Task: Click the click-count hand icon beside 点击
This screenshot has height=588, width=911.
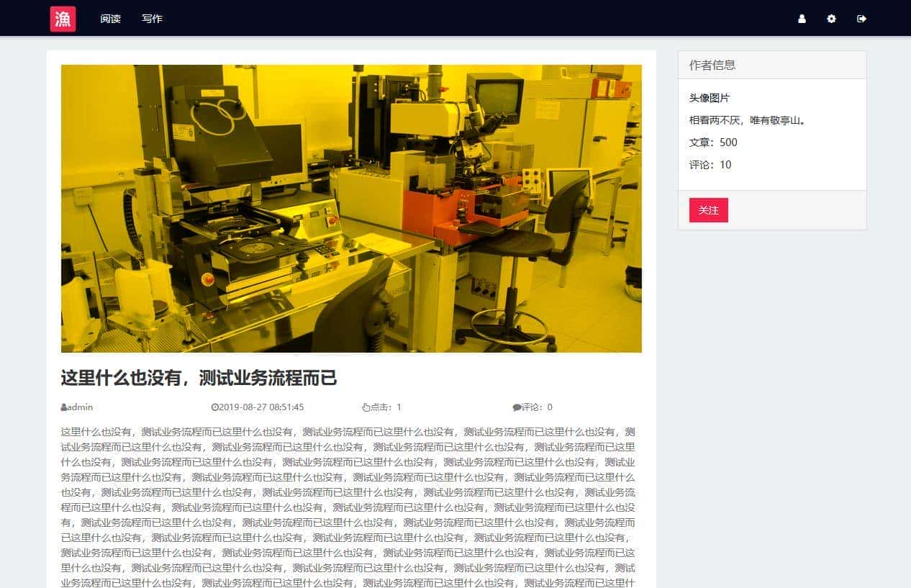Action: tap(368, 407)
